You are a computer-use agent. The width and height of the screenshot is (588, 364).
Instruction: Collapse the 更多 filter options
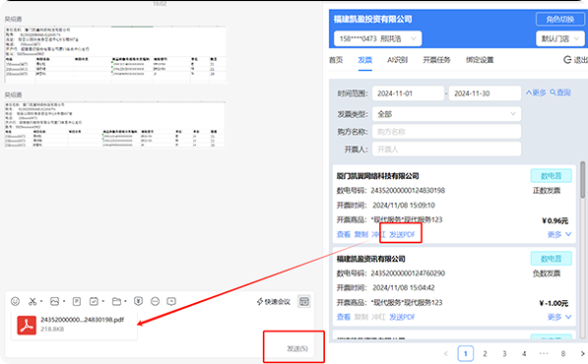pos(536,92)
